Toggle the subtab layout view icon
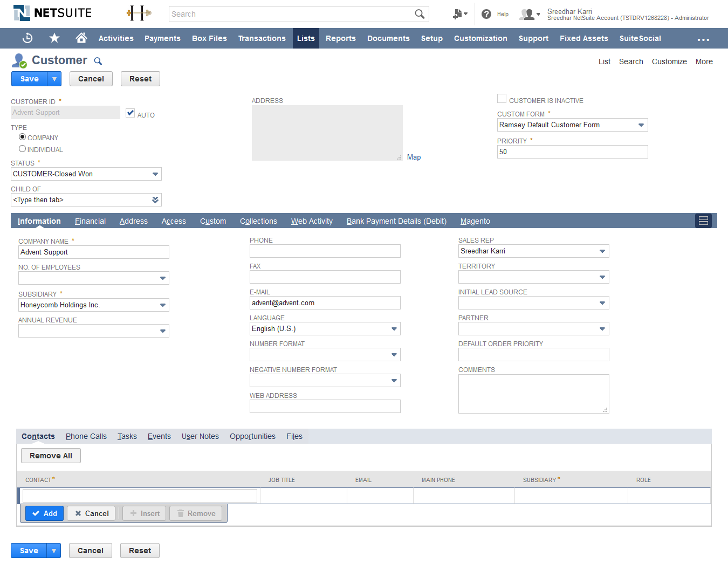The height and width of the screenshot is (571, 728). tap(703, 221)
